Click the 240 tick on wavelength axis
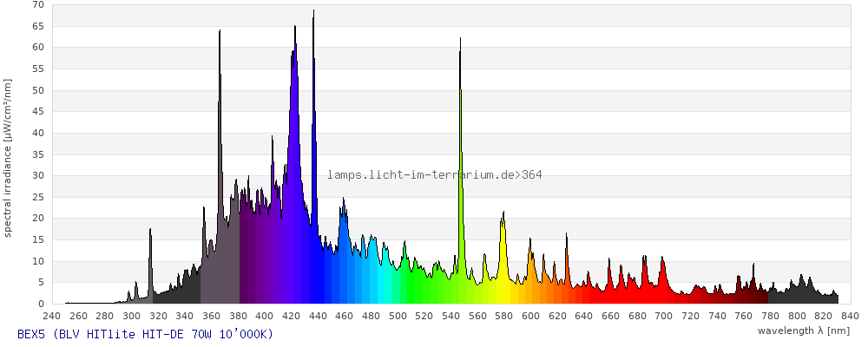This screenshot has width=868, height=347. pyautogui.click(x=51, y=316)
